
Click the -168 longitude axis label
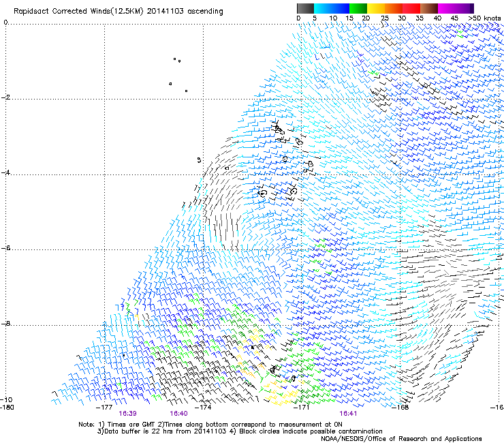(400, 408)
